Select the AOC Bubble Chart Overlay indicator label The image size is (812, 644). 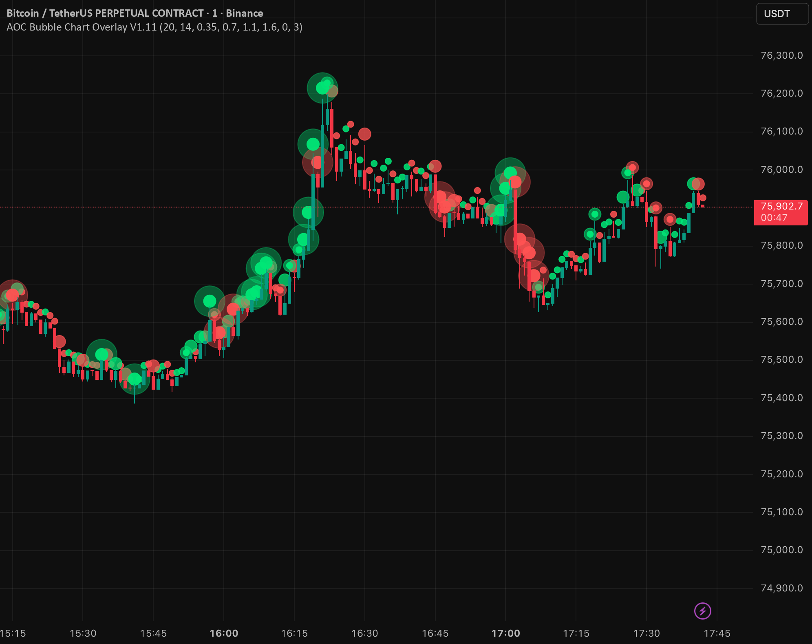click(154, 27)
